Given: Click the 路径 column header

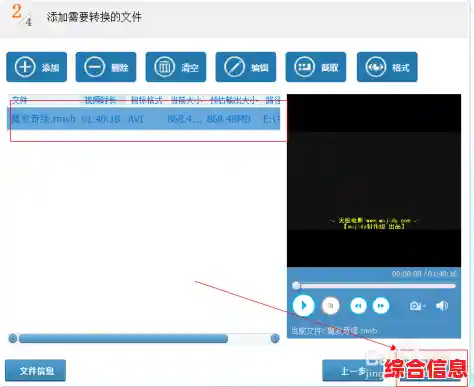Looking at the screenshot, I should (273, 100).
